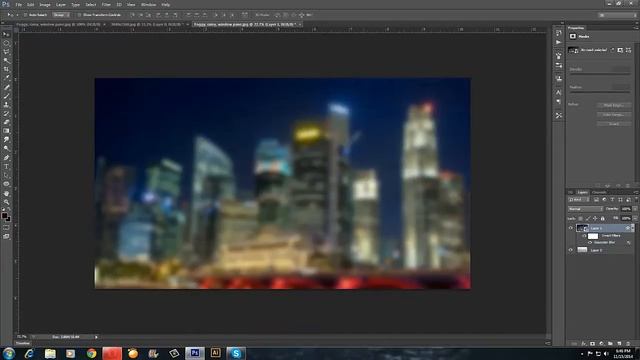This screenshot has height=360, width=640.
Task: Open the workspace switcher dropdown
Action: [617, 15]
